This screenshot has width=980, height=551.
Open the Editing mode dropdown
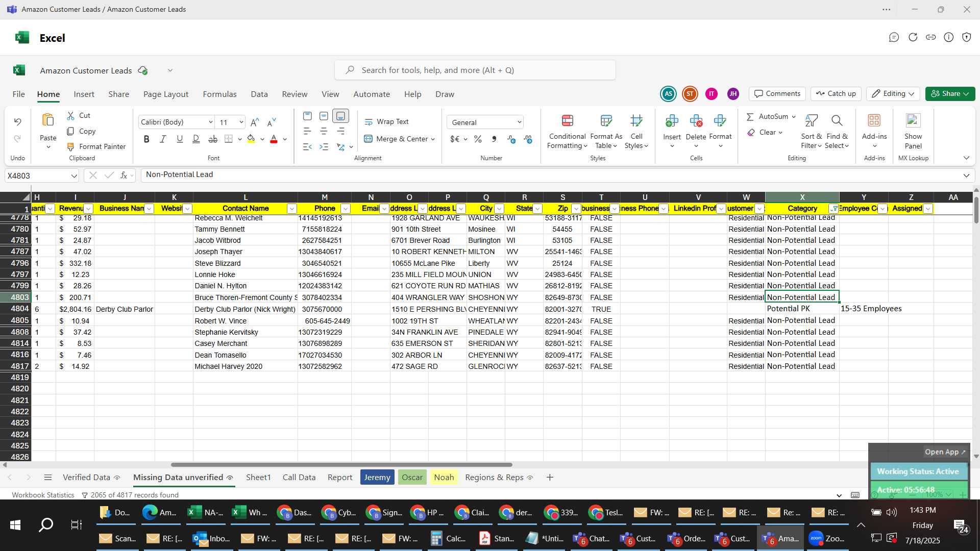(x=893, y=94)
